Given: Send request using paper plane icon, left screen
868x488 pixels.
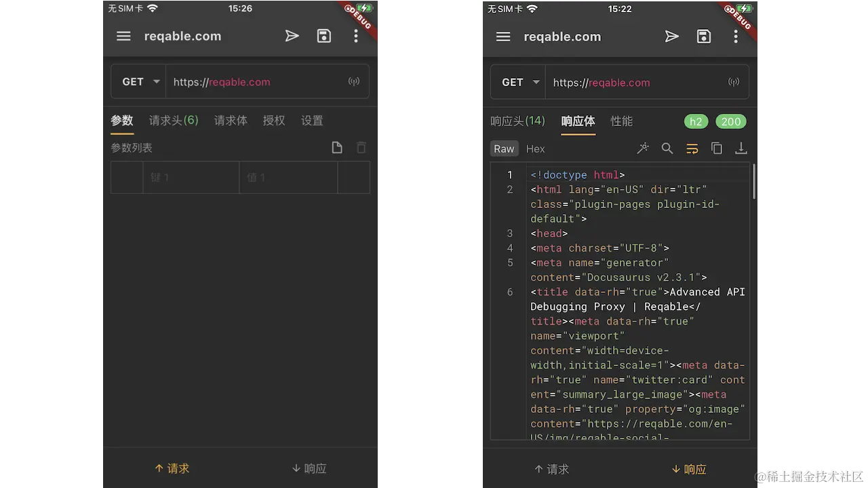Looking at the screenshot, I should [292, 36].
